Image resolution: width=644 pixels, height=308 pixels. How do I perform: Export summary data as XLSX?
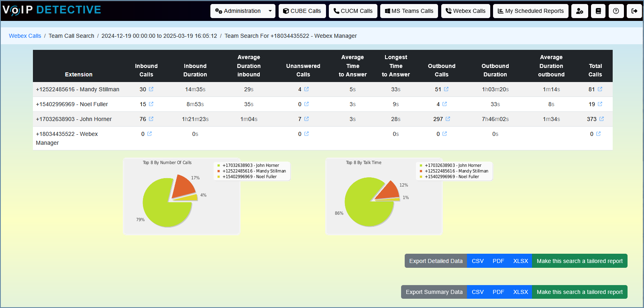pos(521,292)
